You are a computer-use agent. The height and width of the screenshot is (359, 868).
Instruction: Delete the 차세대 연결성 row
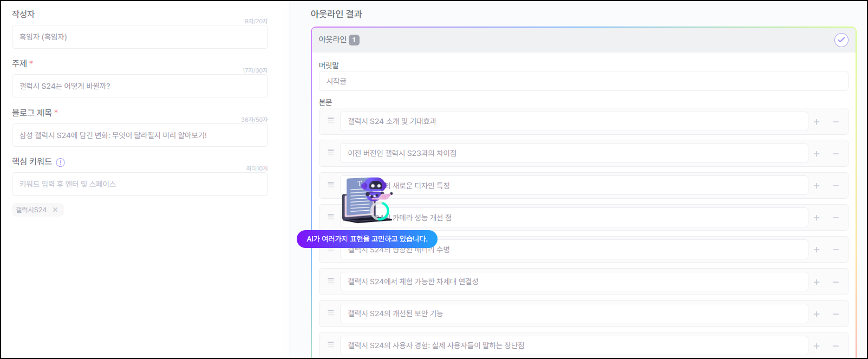(x=836, y=282)
